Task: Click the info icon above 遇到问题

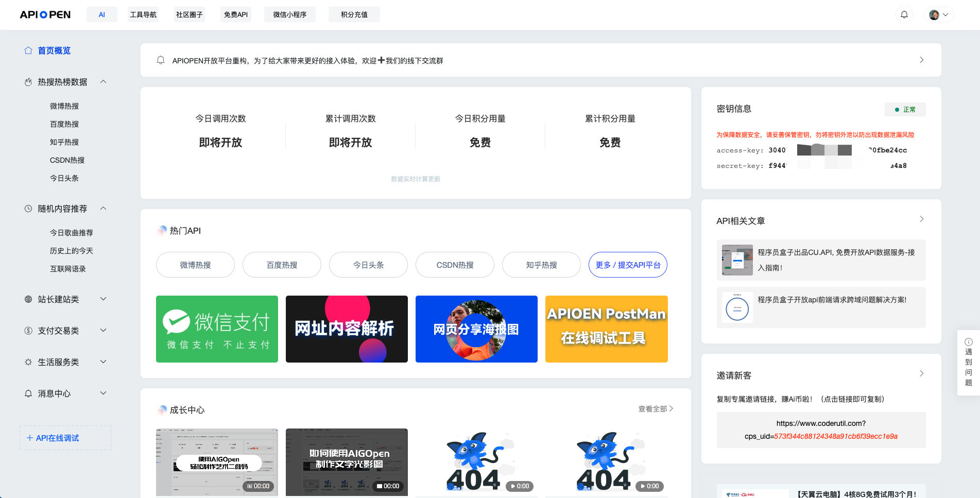Action: [x=968, y=342]
